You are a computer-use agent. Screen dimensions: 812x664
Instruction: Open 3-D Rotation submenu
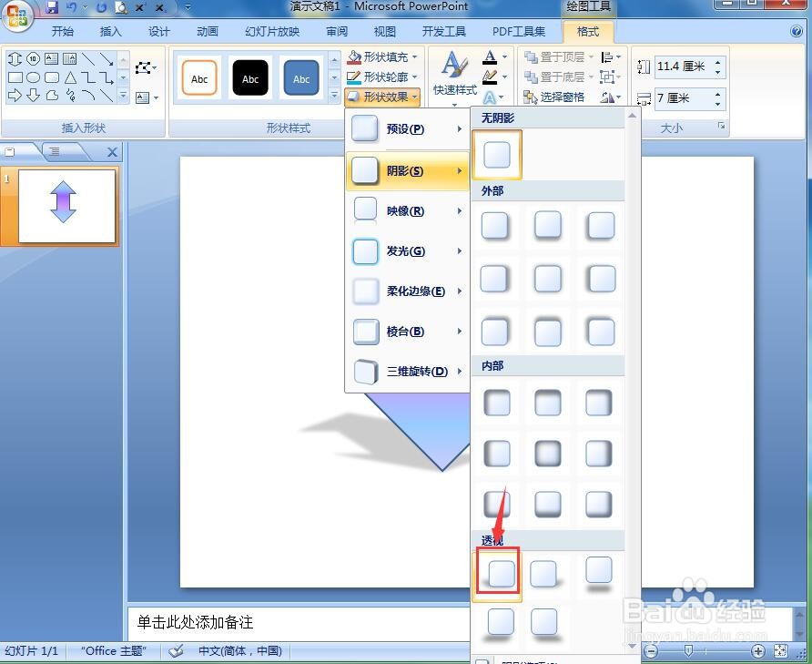[407, 371]
